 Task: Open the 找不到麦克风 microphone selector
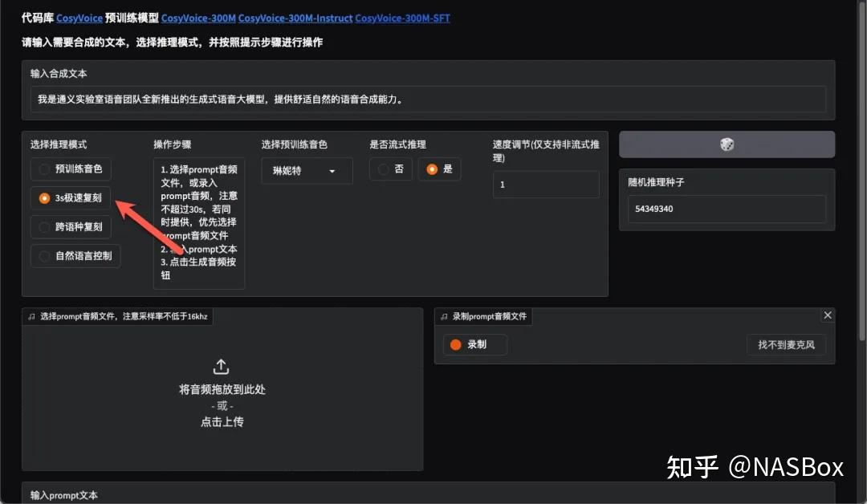786,345
